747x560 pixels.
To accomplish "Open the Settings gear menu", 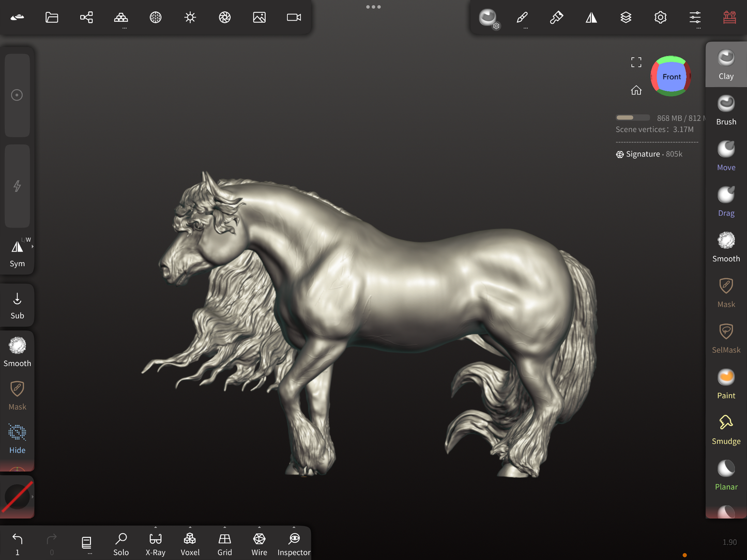I will tap(660, 18).
